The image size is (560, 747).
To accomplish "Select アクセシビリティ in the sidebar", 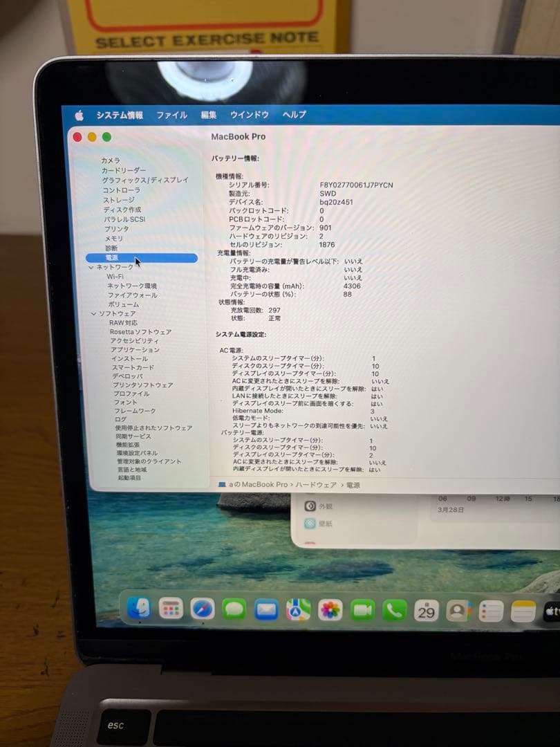I will coord(135,340).
